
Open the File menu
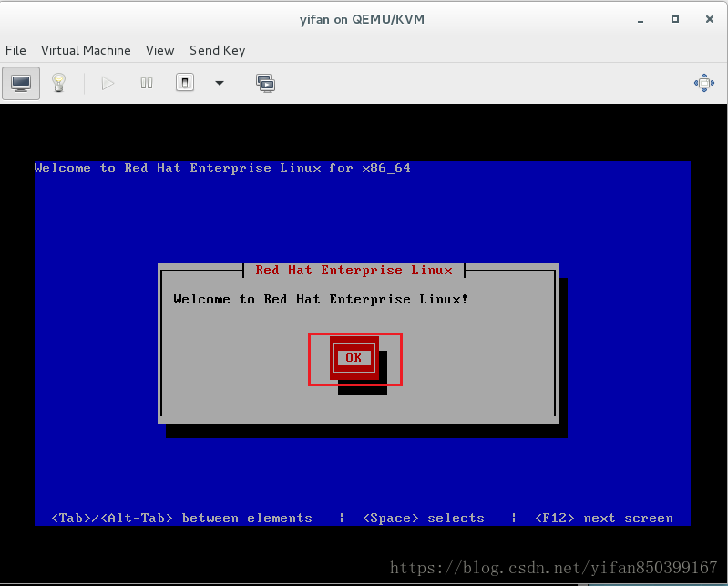click(15, 50)
